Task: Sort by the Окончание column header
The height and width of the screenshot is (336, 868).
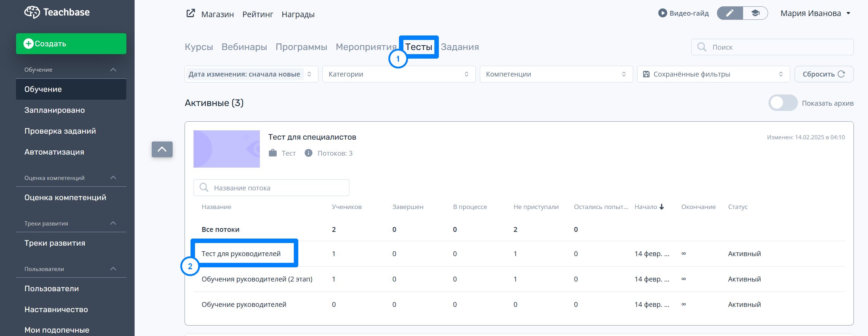Action: [698, 207]
